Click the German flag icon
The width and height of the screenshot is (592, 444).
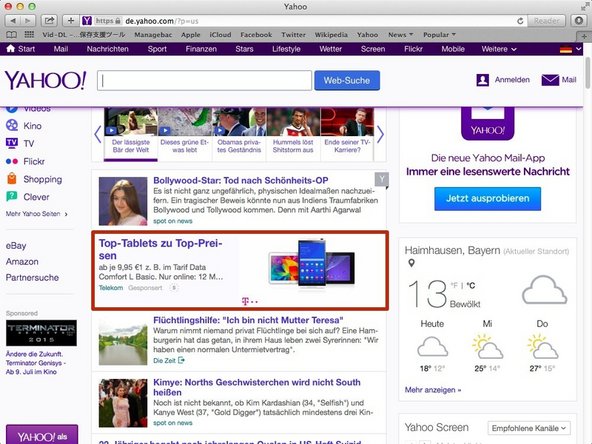pos(566,49)
